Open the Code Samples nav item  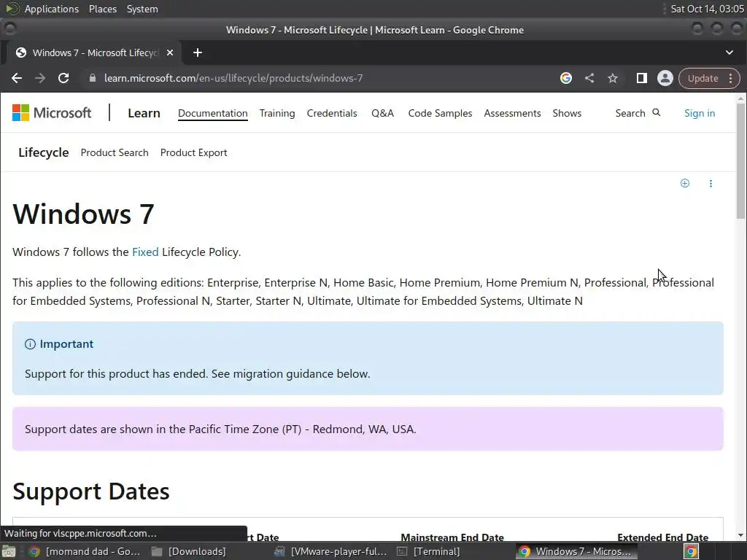(440, 113)
